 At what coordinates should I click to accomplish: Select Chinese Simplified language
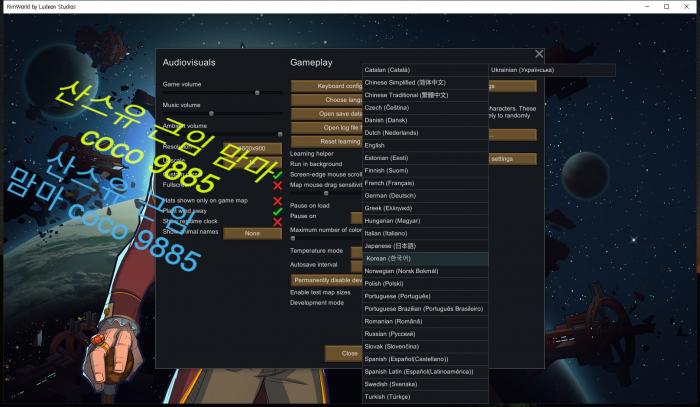[x=425, y=83]
